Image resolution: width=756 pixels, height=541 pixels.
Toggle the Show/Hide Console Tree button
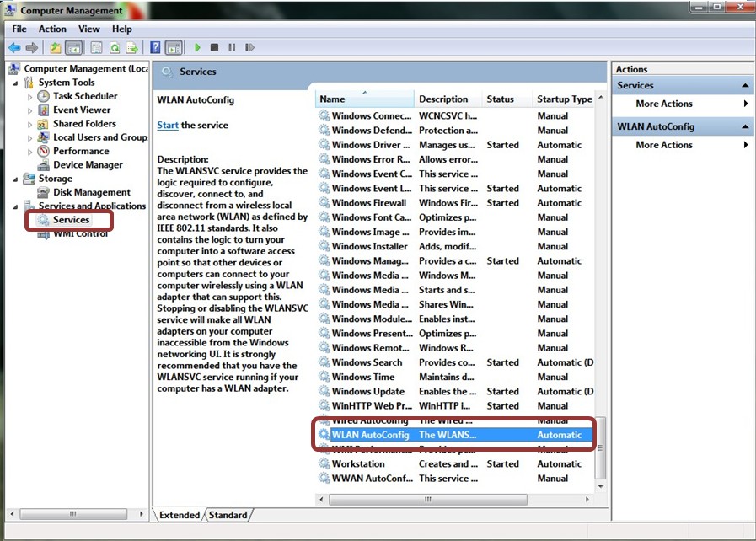coord(73,47)
